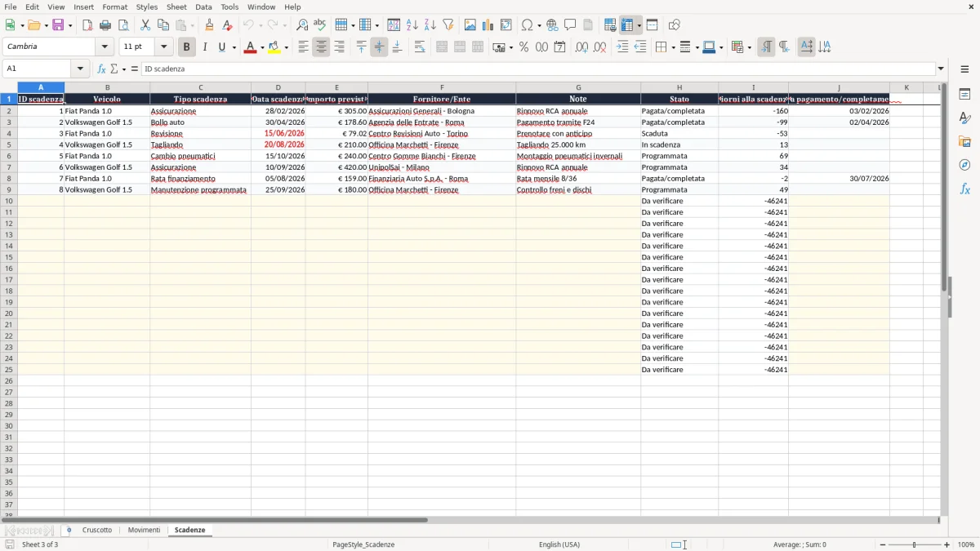Screen dimensions: 980x551
Task: Click the vertical scrollbar
Action: pyautogui.click(x=943, y=298)
